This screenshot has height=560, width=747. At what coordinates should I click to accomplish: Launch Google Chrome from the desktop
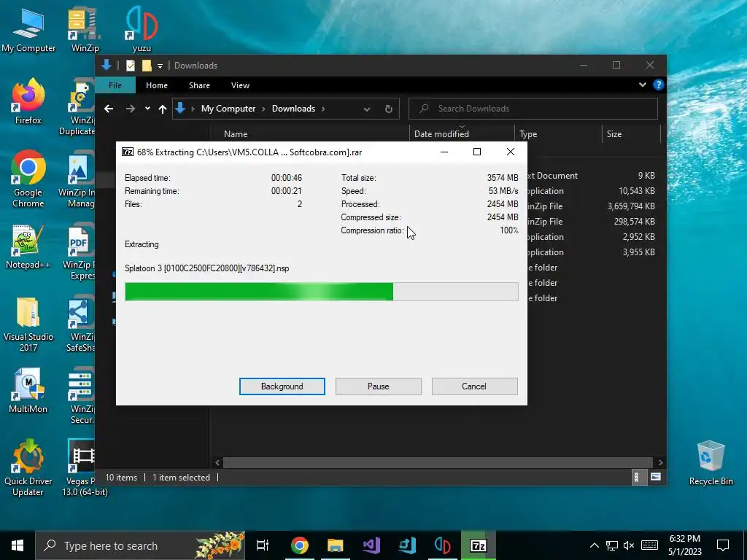point(28,179)
